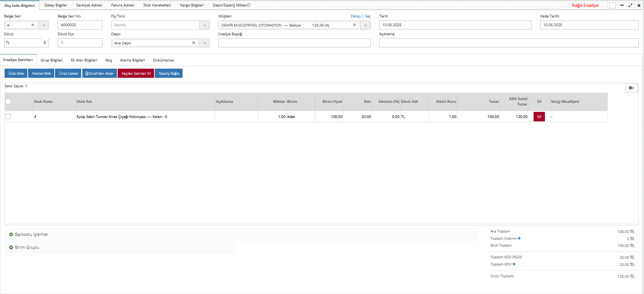Remove Ana Depo selection using the X icon
The image size is (644, 294).
(x=194, y=43)
